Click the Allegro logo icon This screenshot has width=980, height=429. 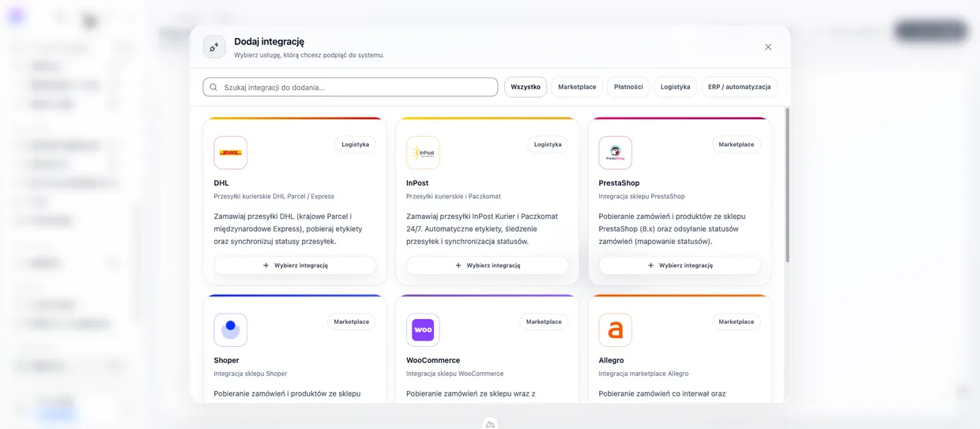pyautogui.click(x=616, y=329)
